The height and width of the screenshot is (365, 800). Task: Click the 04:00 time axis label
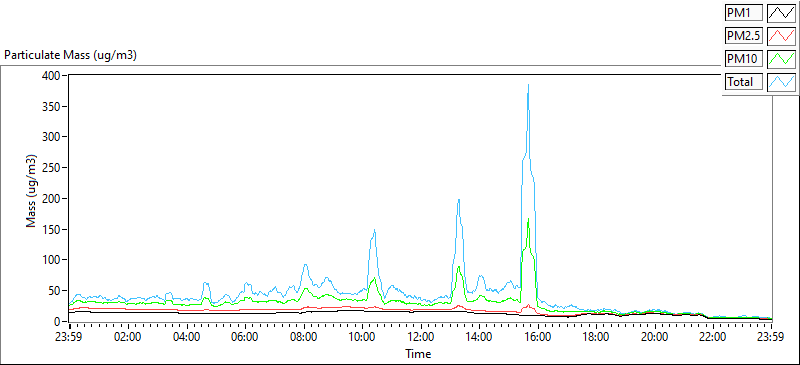187,337
